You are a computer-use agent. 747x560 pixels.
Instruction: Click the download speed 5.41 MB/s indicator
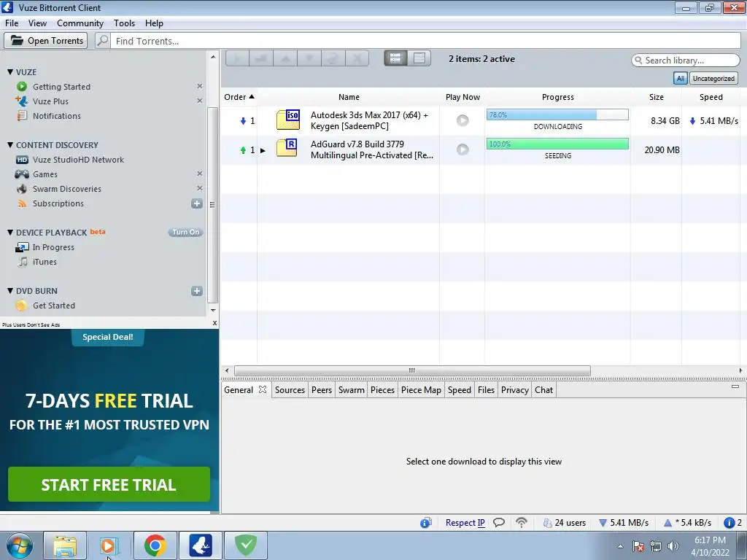623,522
